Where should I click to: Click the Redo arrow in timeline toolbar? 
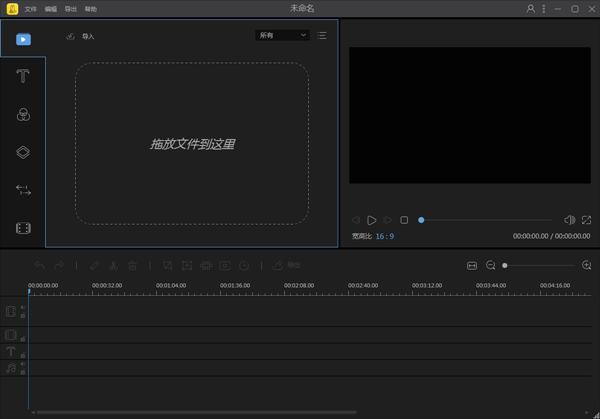coord(59,265)
